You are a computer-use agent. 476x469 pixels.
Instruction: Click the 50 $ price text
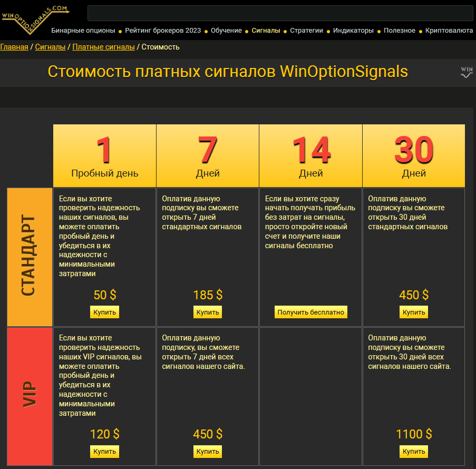point(105,295)
